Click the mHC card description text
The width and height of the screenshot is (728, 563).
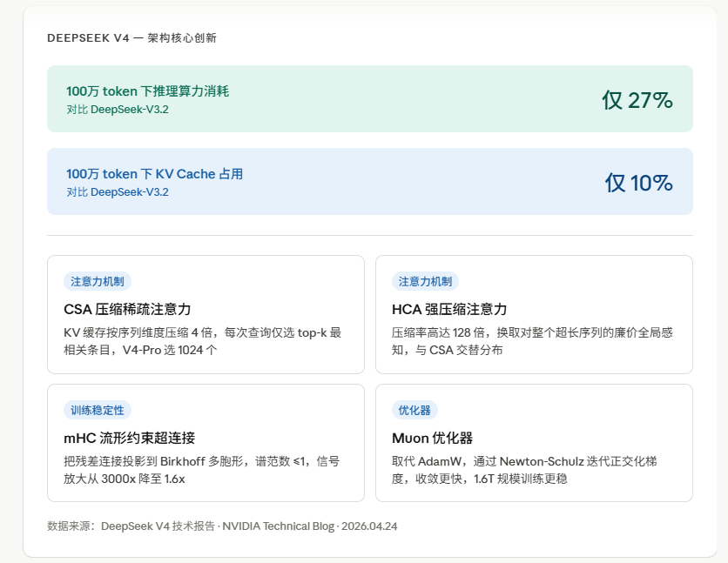tap(202, 469)
